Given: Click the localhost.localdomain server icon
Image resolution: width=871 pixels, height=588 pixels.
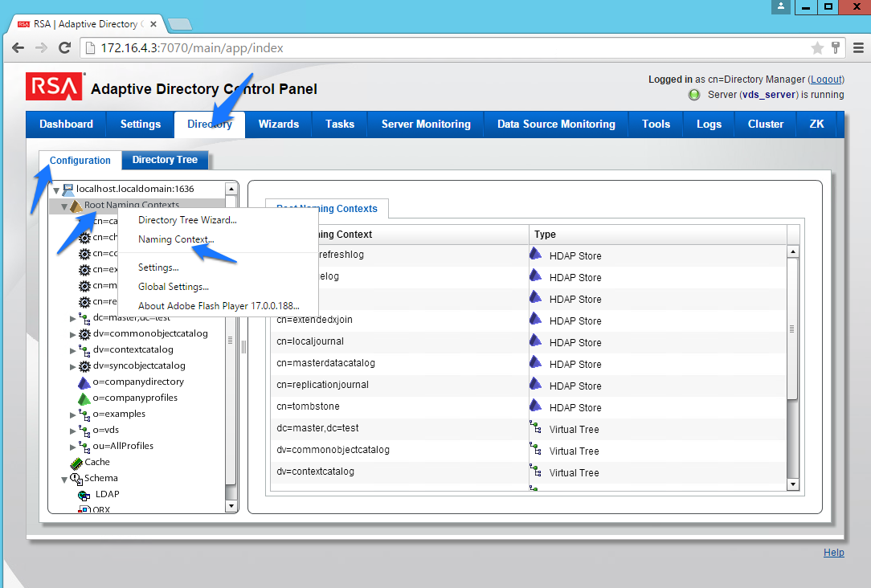Looking at the screenshot, I should pyautogui.click(x=68, y=190).
